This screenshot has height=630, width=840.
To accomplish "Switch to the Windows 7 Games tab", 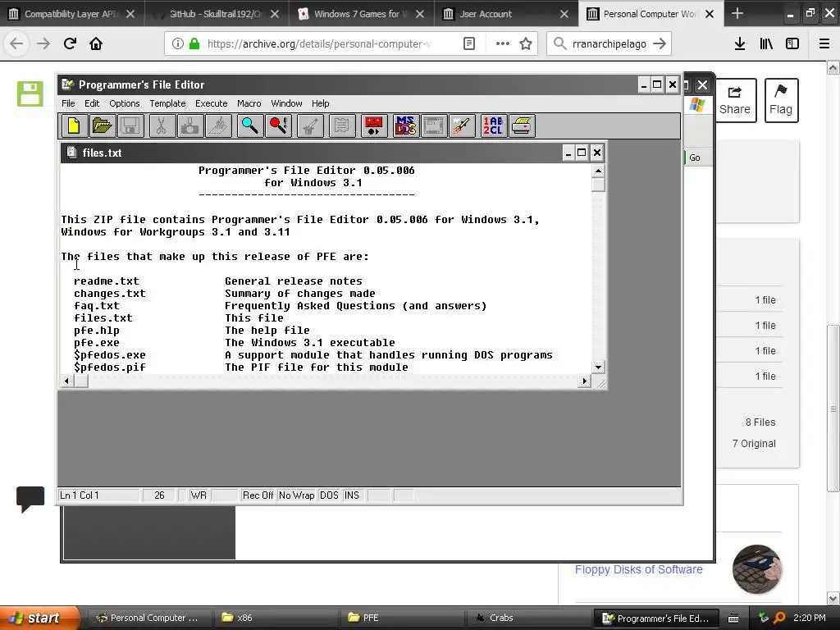I will 361,14.
